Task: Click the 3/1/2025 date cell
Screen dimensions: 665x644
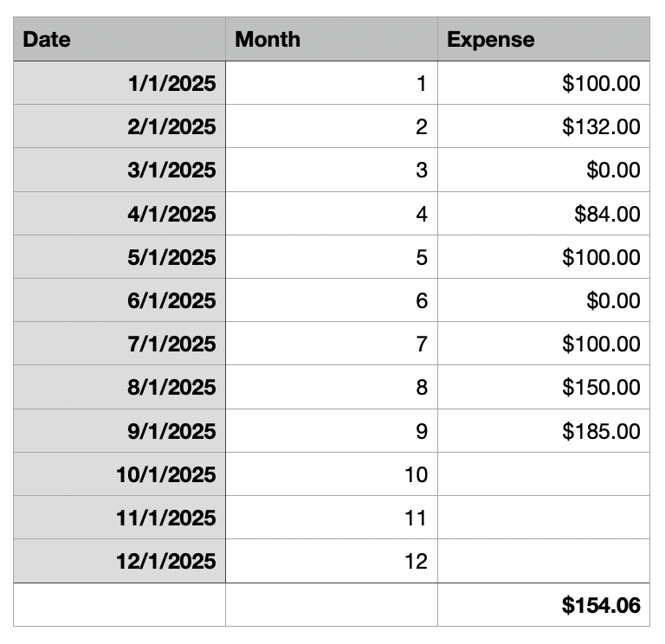Action: pos(119,171)
